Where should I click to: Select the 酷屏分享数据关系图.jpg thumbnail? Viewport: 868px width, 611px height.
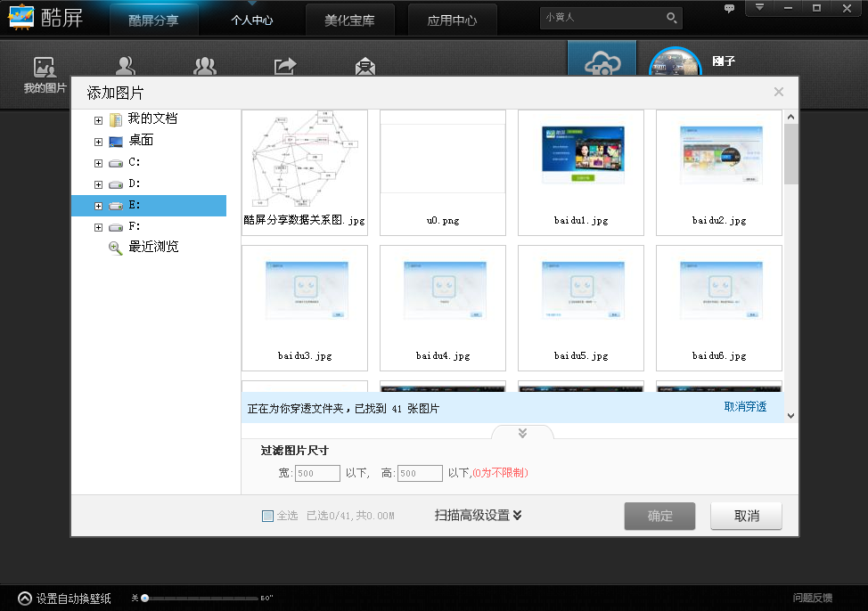click(x=305, y=173)
